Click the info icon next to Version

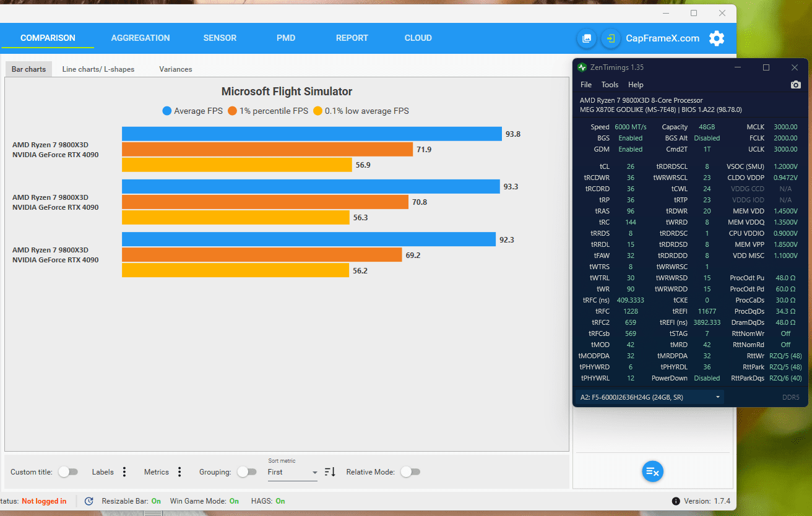click(x=676, y=501)
